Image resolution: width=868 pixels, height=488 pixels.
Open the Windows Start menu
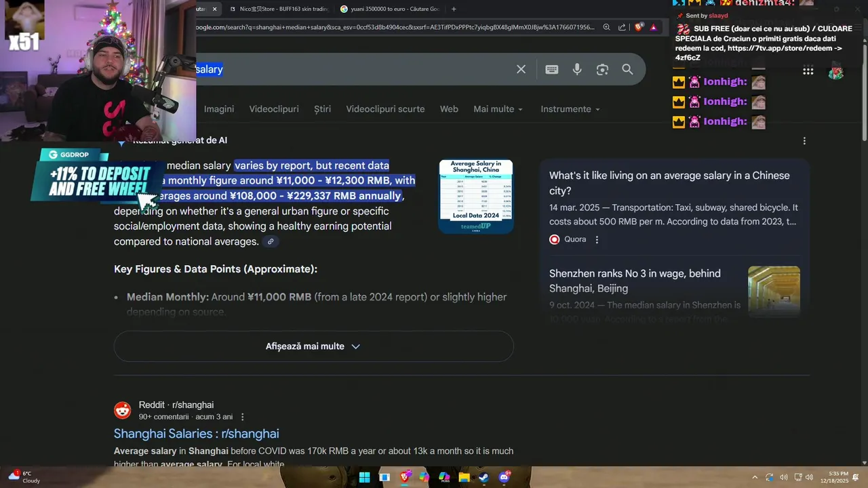click(364, 477)
